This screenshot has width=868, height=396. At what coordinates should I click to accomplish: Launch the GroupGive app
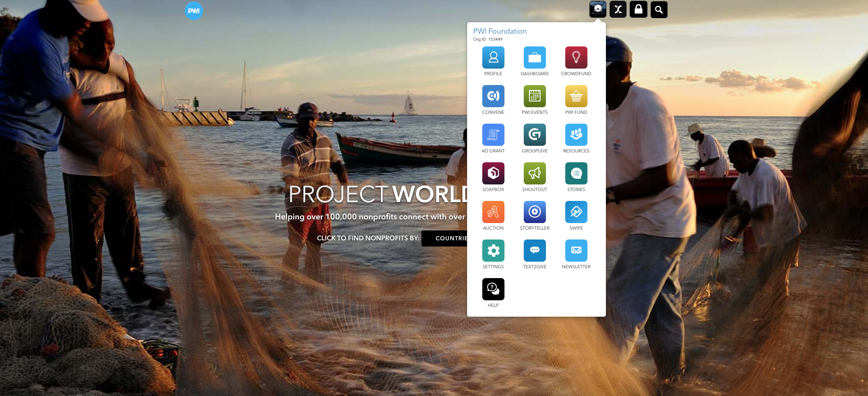pyautogui.click(x=534, y=135)
